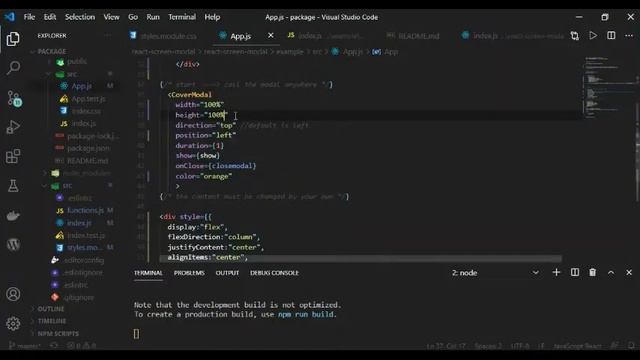Open changes compare icon in editor toolbar
This screenshot has height=360, width=640.
(575, 36)
